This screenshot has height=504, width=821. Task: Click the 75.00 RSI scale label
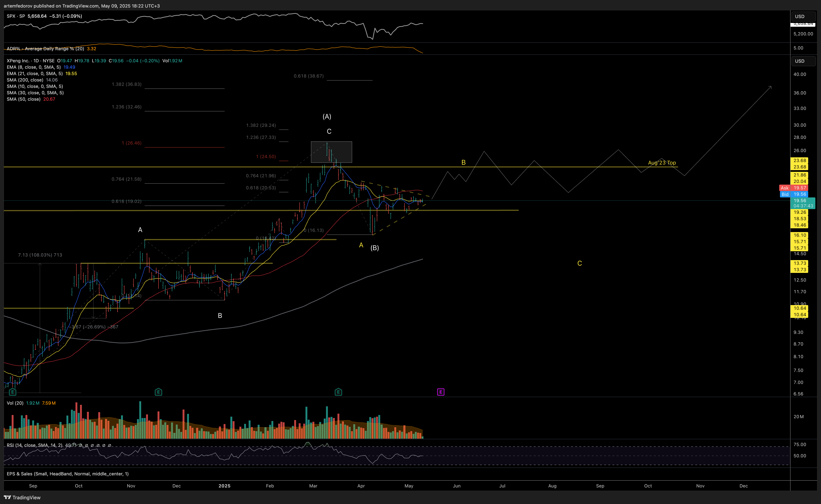pos(800,445)
